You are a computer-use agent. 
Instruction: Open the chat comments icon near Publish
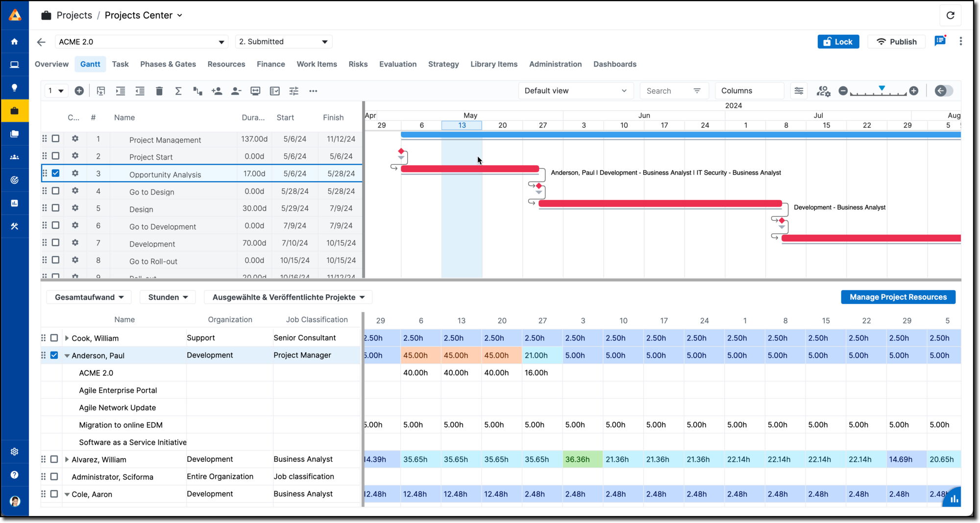(939, 41)
